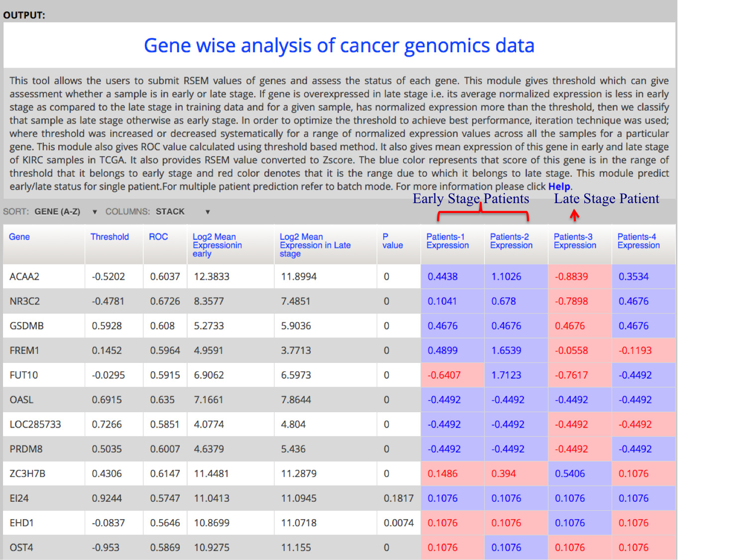The width and height of the screenshot is (745, 560).
Task: Expand the COLUMNS Stack dropdown
Action: point(182,212)
